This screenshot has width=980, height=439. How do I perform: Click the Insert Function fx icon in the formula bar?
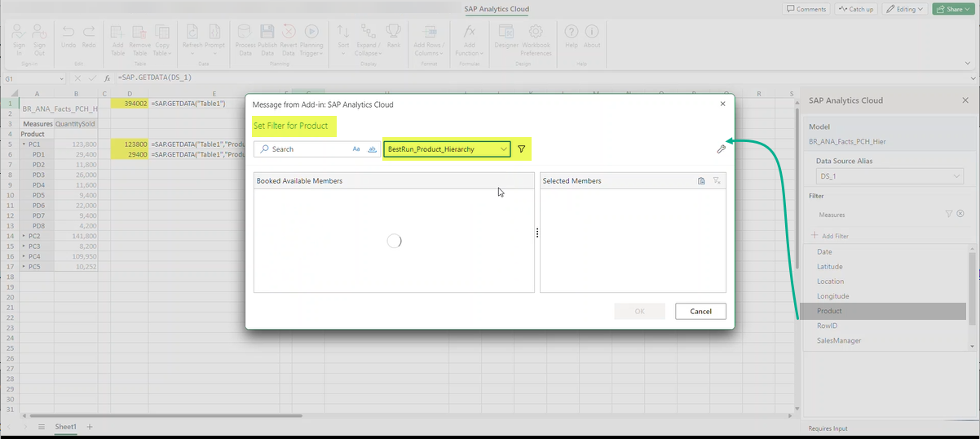pyautogui.click(x=107, y=78)
